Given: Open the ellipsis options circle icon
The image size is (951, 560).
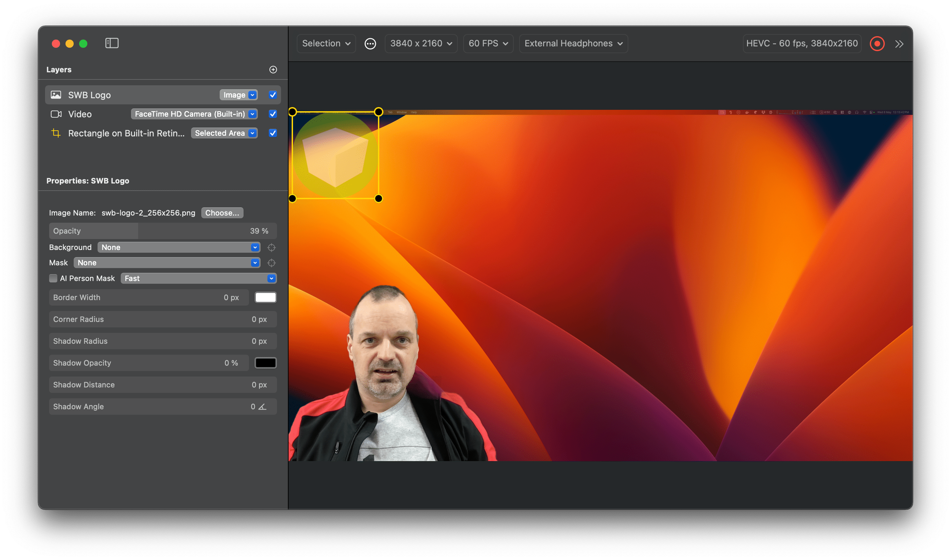Looking at the screenshot, I should coord(370,44).
